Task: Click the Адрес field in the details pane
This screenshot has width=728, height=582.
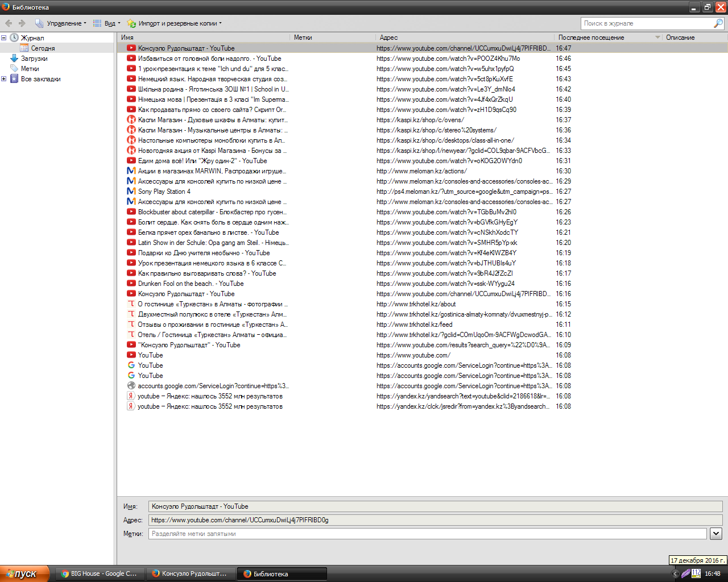Action: (x=435, y=520)
